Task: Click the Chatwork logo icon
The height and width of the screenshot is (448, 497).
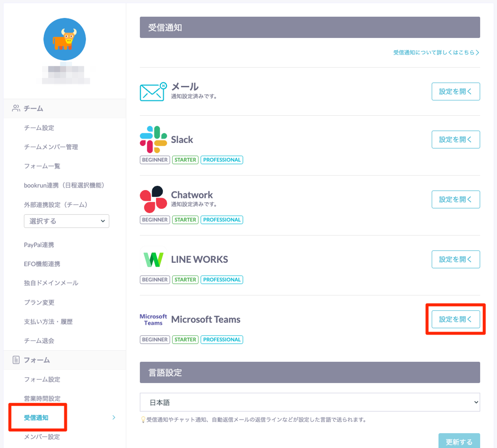Action: [153, 199]
